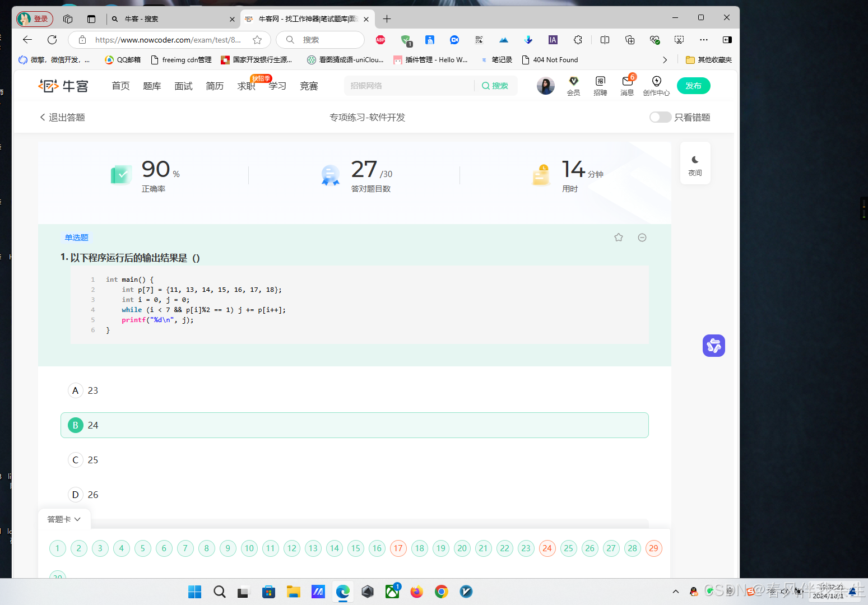
Task: Open the 招聘 recruiting icon
Action: 600,86
